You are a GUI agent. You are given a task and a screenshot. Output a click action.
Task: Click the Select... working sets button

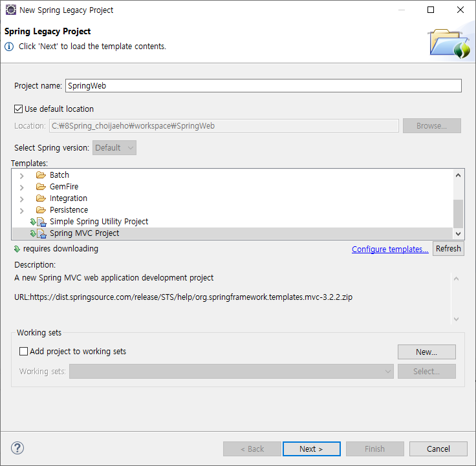[x=426, y=372]
